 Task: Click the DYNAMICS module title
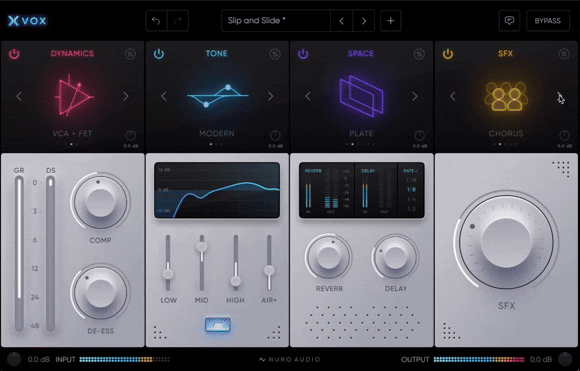(x=72, y=54)
